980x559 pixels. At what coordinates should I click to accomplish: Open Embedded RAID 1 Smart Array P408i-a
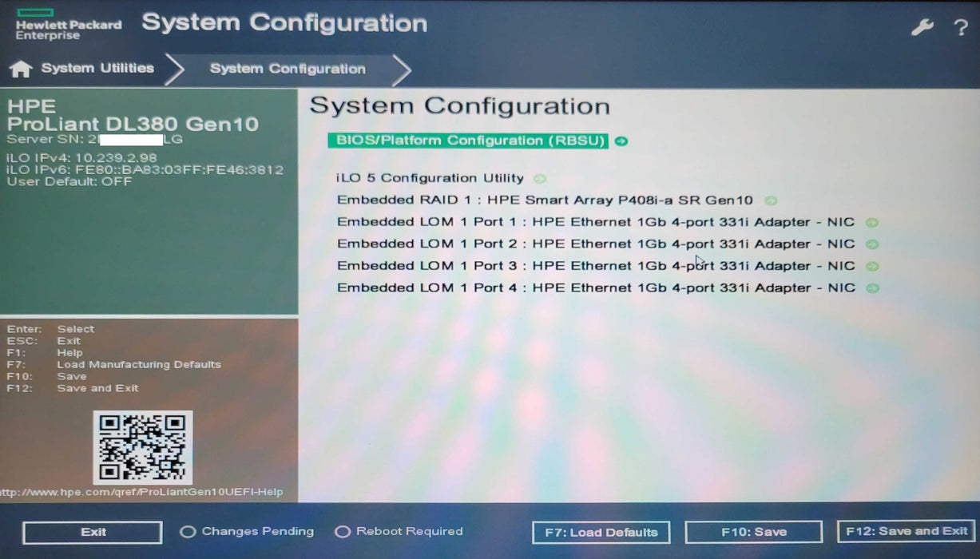(544, 201)
